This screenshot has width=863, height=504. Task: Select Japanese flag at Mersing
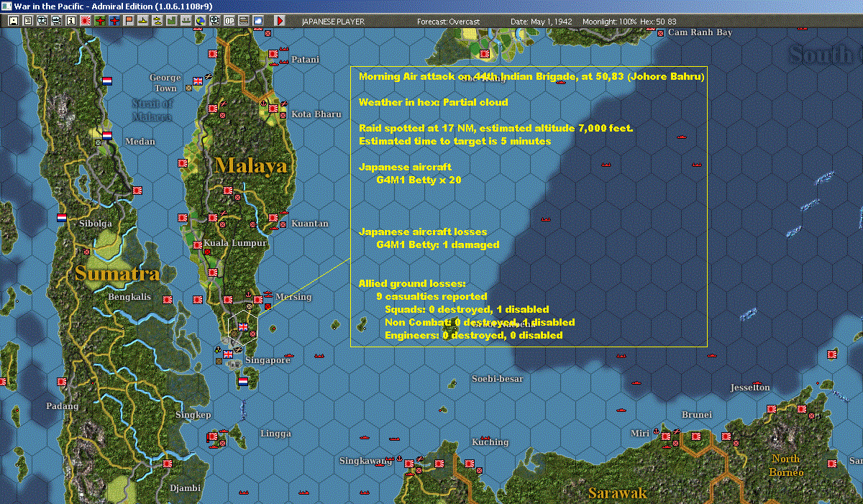click(x=258, y=299)
